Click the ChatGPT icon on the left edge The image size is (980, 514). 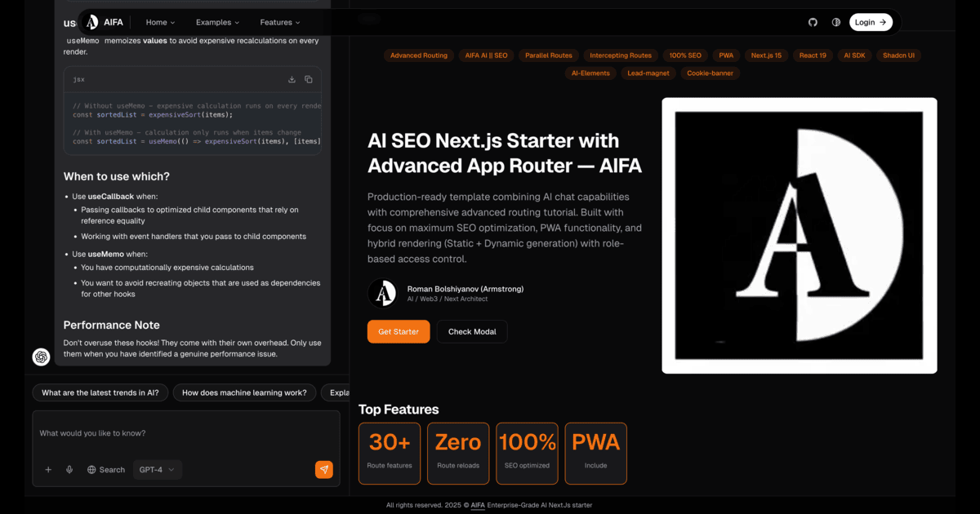click(41, 357)
